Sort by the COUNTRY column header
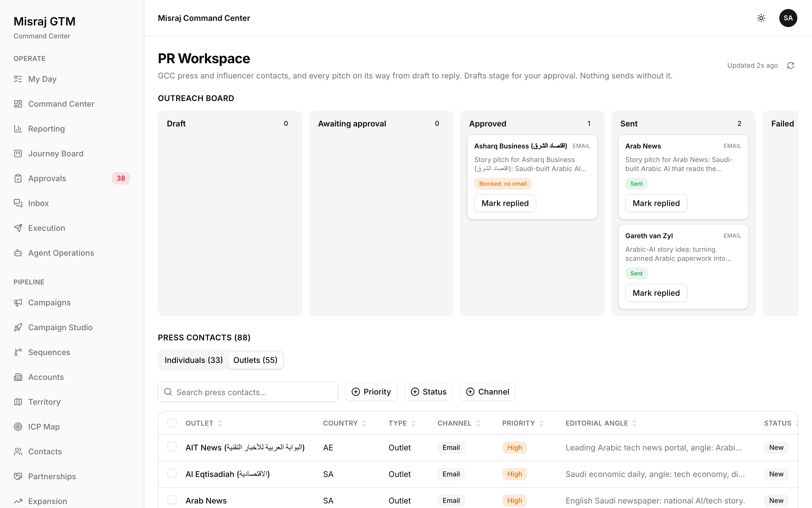 (x=345, y=423)
